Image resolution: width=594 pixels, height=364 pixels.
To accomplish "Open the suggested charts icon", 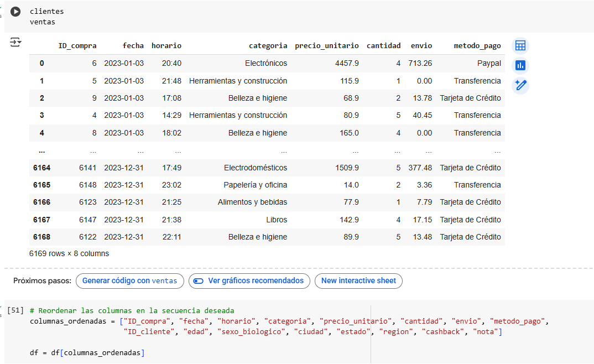I will tap(520, 65).
